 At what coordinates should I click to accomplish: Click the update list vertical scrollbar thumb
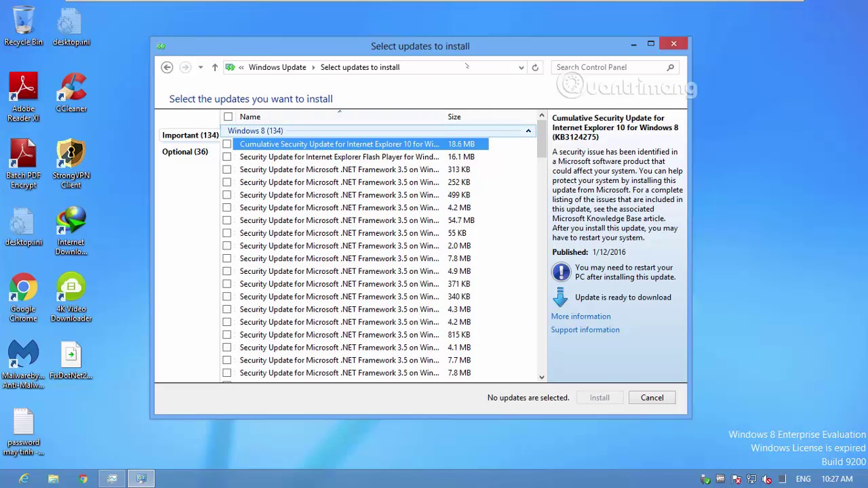click(542, 140)
